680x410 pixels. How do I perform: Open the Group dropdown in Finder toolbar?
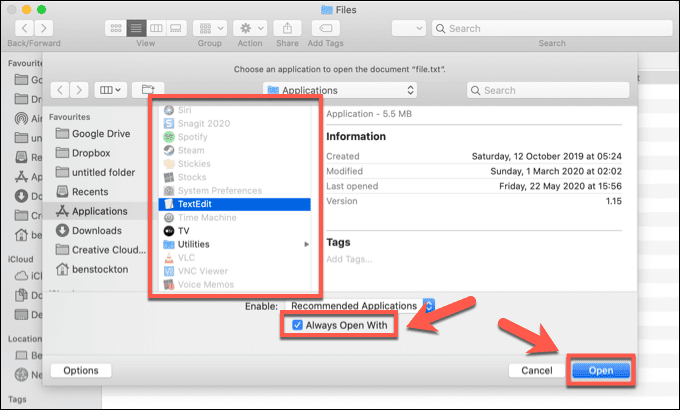tap(210, 28)
